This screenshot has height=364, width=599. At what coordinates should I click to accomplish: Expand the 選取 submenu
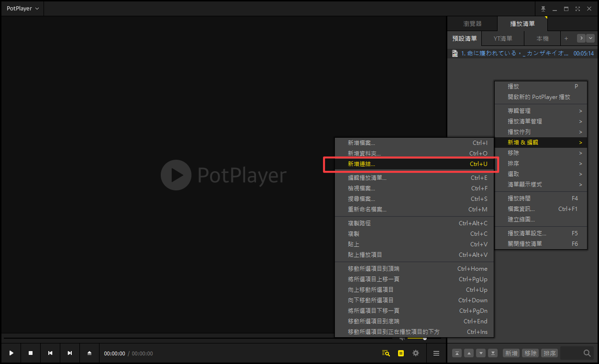click(x=541, y=174)
